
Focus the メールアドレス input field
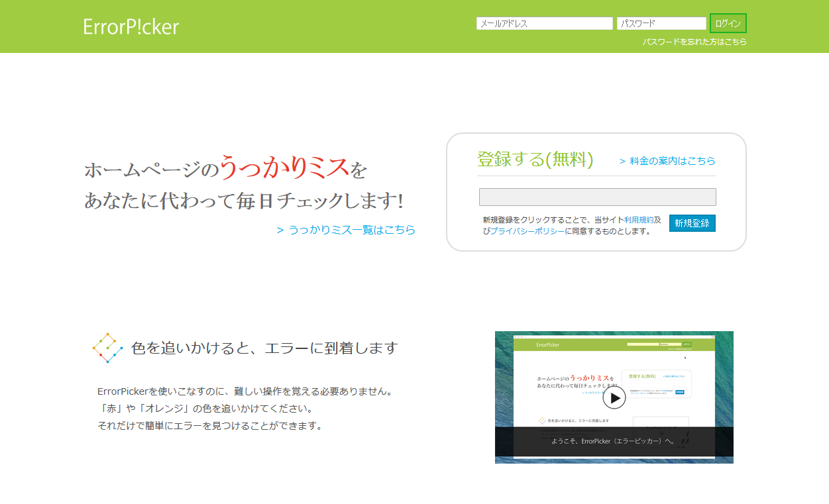tap(545, 24)
